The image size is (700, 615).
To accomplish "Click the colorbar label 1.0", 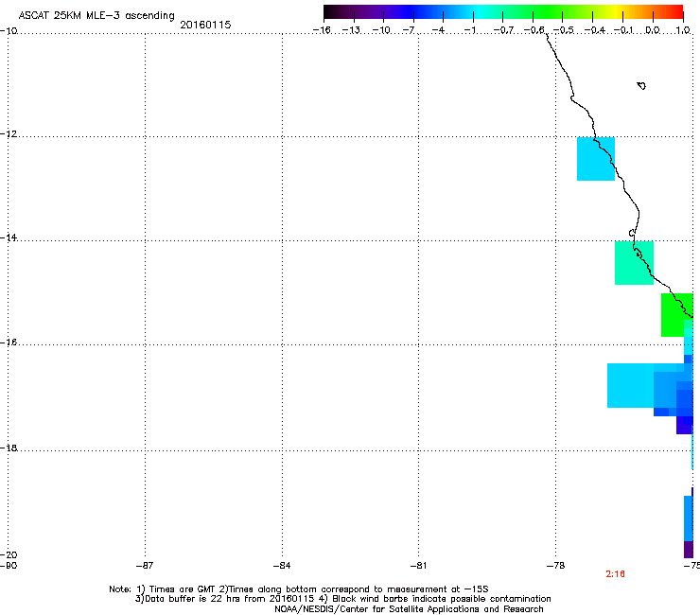I will click(x=683, y=30).
